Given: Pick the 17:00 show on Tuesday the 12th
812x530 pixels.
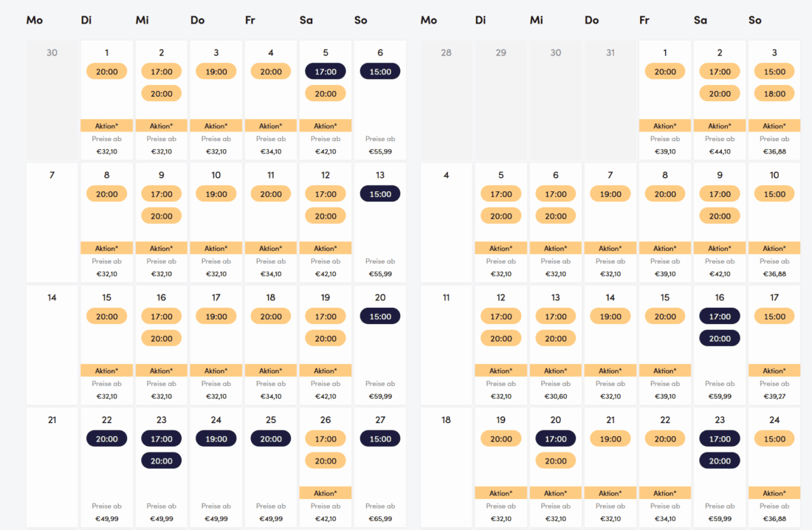Looking at the screenshot, I should (501, 317).
